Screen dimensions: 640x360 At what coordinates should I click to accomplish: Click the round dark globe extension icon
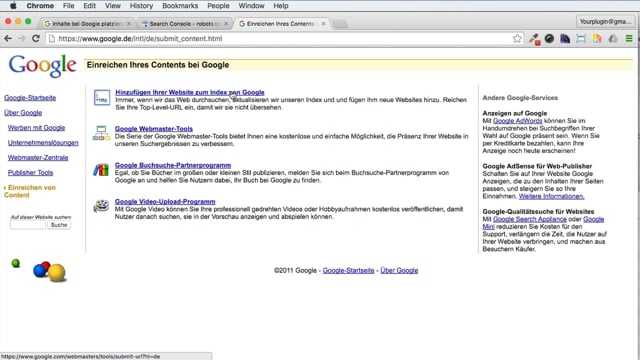(x=549, y=38)
